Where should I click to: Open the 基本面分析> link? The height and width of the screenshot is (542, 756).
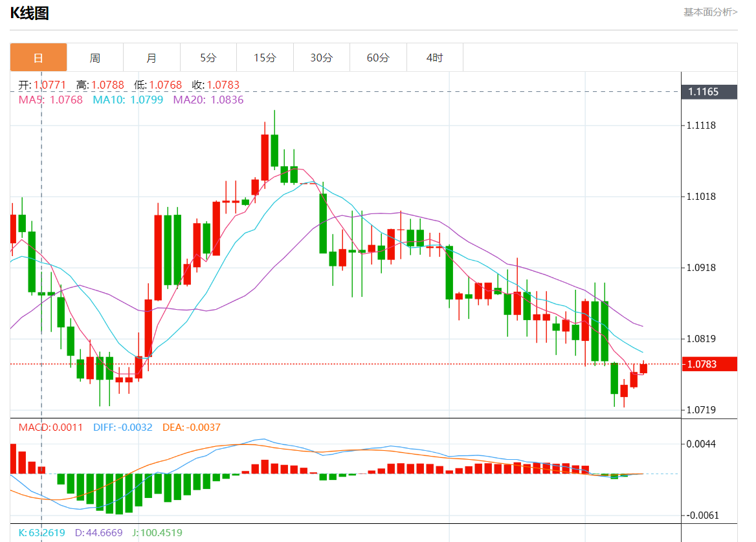point(710,12)
